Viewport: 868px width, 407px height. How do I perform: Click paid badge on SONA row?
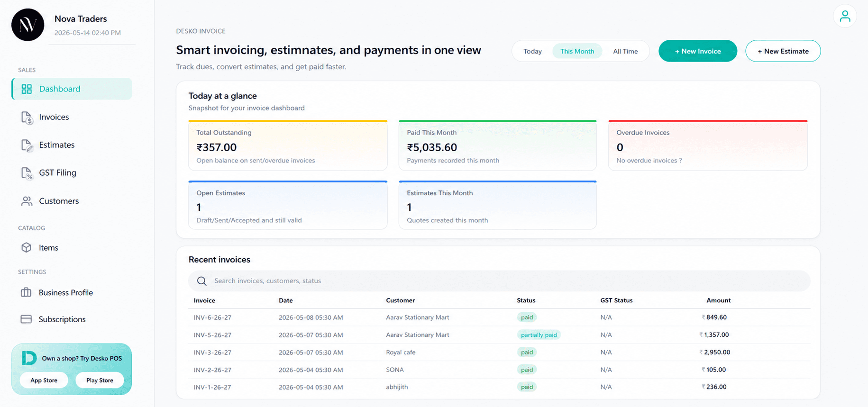(527, 370)
